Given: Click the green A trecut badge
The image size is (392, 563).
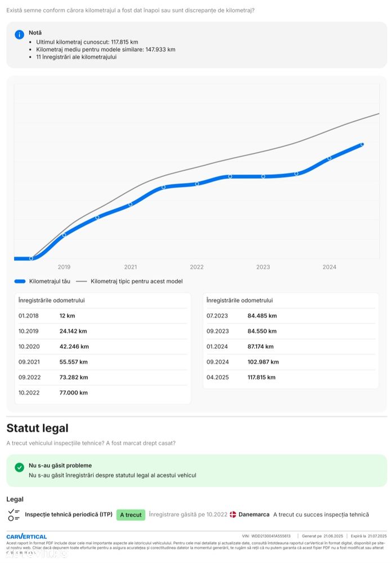Looking at the screenshot, I should coord(131,515).
